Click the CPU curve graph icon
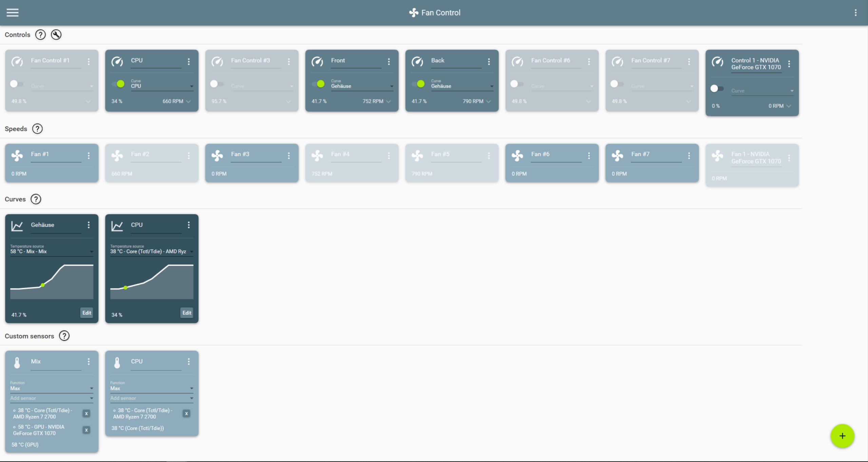This screenshot has height=462, width=868. coord(117,225)
